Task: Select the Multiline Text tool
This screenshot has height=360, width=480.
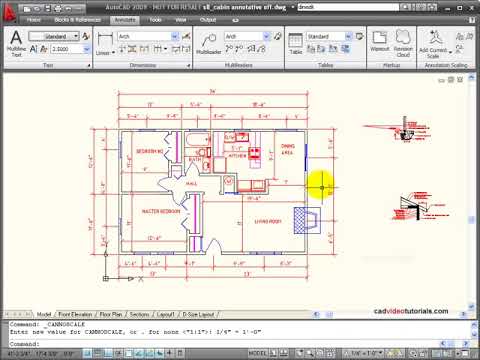Action: pyautogui.click(x=16, y=43)
